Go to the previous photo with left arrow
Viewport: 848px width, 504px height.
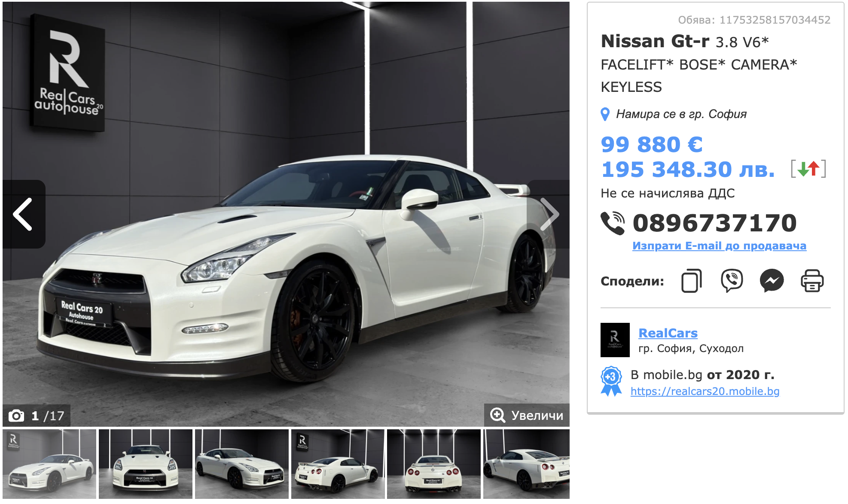pos(24,214)
